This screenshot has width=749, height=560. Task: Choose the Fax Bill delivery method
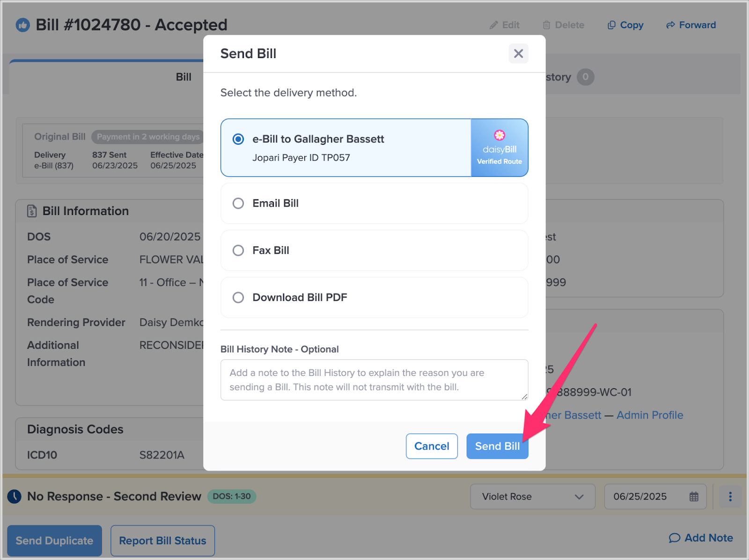point(374,251)
